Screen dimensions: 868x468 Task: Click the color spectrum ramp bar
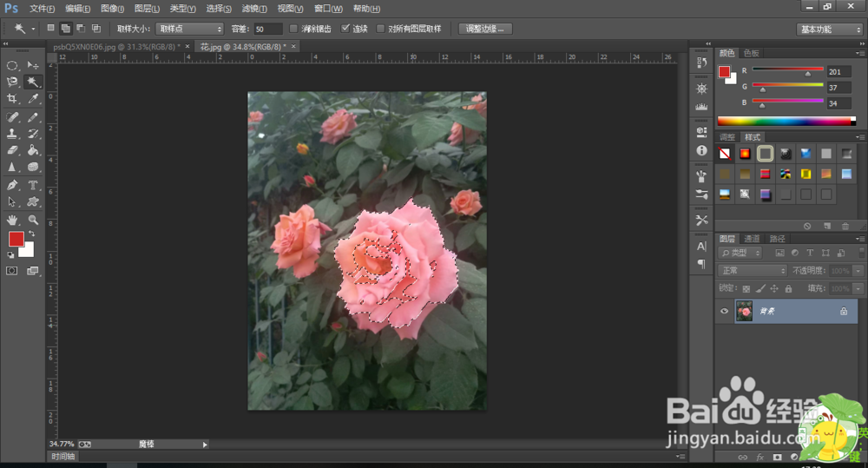pyautogui.click(x=786, y=121)
